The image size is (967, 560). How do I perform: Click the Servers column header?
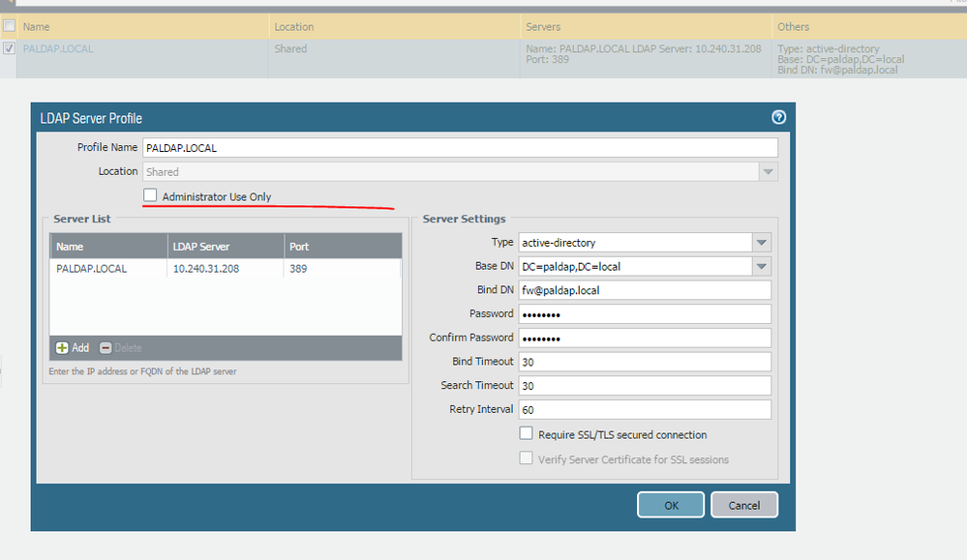(x=543, y=26)
